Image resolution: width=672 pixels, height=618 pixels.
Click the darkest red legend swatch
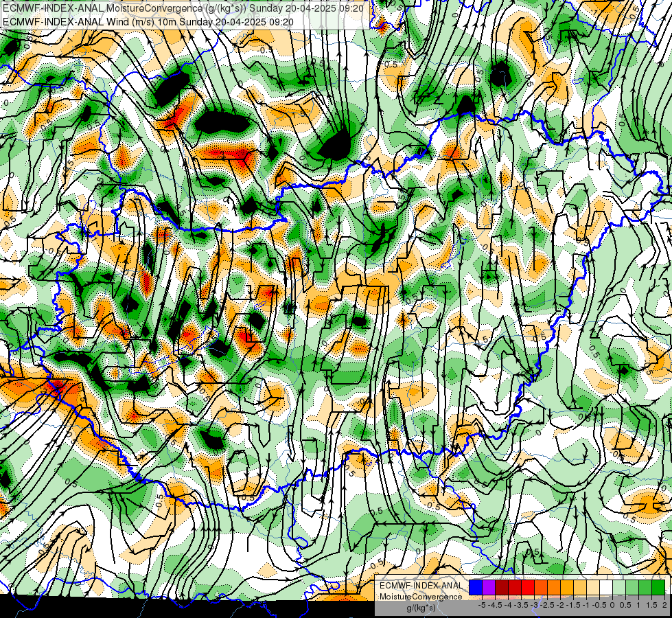502,587
